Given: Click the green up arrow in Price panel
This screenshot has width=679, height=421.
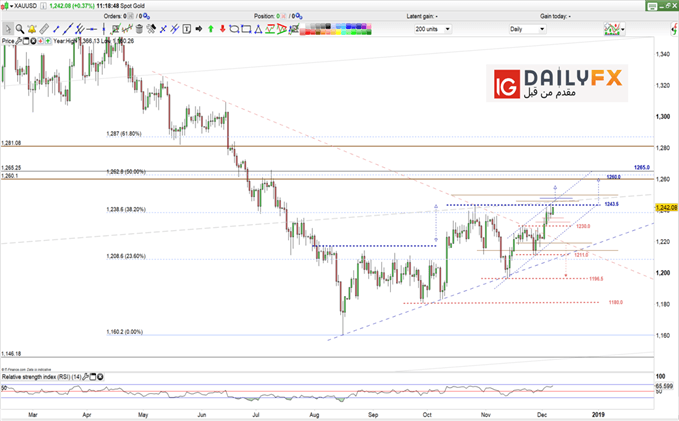Looking at the screenshot, I should tap(48, 41).
